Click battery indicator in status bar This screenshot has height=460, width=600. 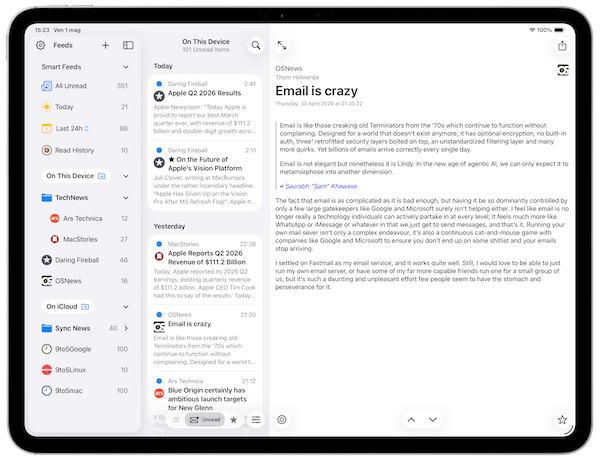pos(559,30)
